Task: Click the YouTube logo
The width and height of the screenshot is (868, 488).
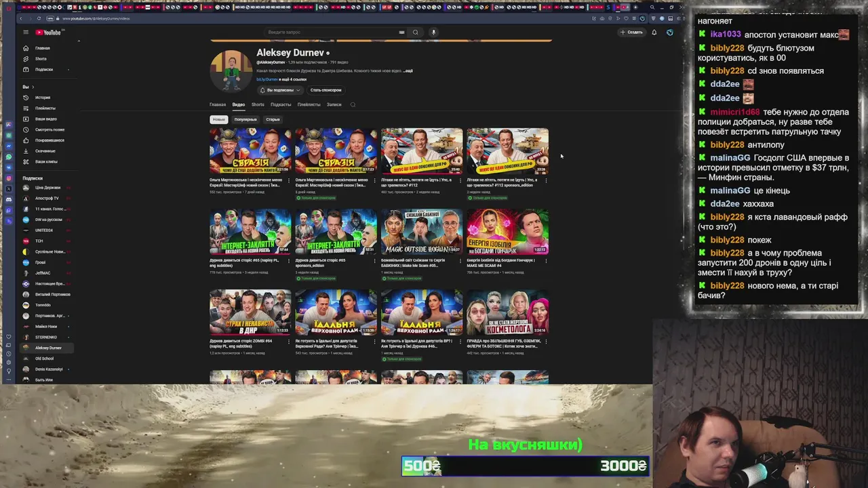Action: pos(48,33)
